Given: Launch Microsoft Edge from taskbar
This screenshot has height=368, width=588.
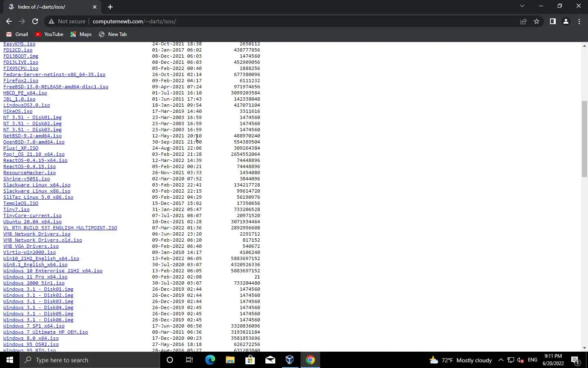Looking at the screenshot, I should (210, 360).
